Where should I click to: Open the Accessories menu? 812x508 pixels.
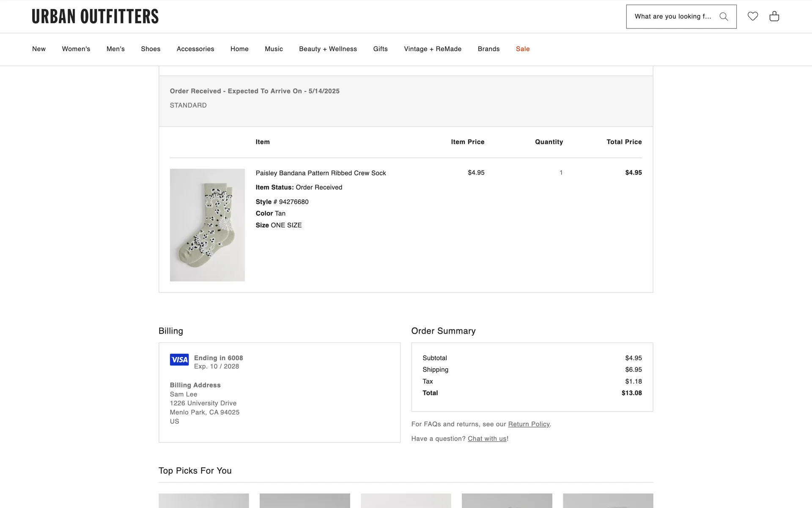[x=195, y=49]
